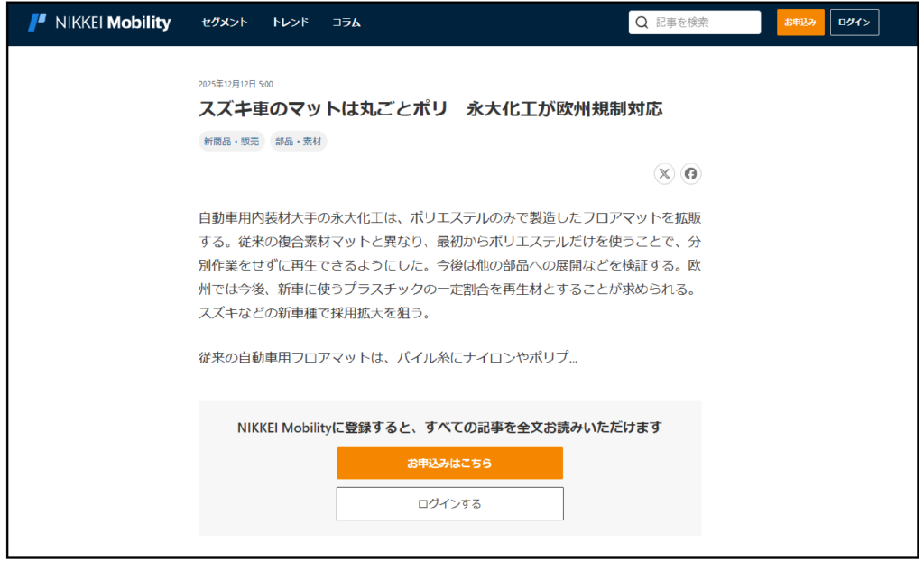Share the article on X
Viewport: 924px width, 561px height.
664,174
